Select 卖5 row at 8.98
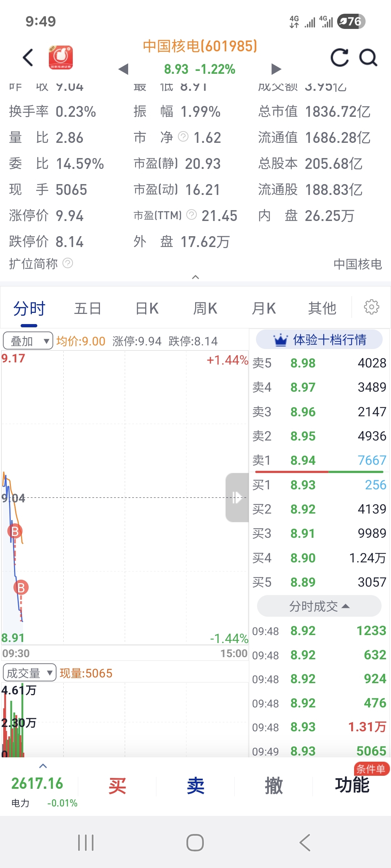The image size is (391, 868). (x=319, y=363)
